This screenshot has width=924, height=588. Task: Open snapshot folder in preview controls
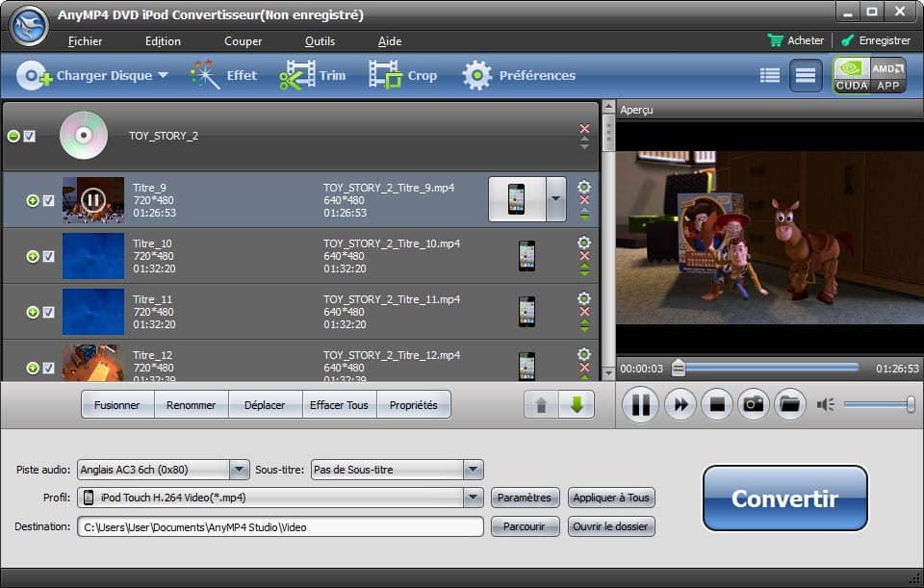(789, 405)
